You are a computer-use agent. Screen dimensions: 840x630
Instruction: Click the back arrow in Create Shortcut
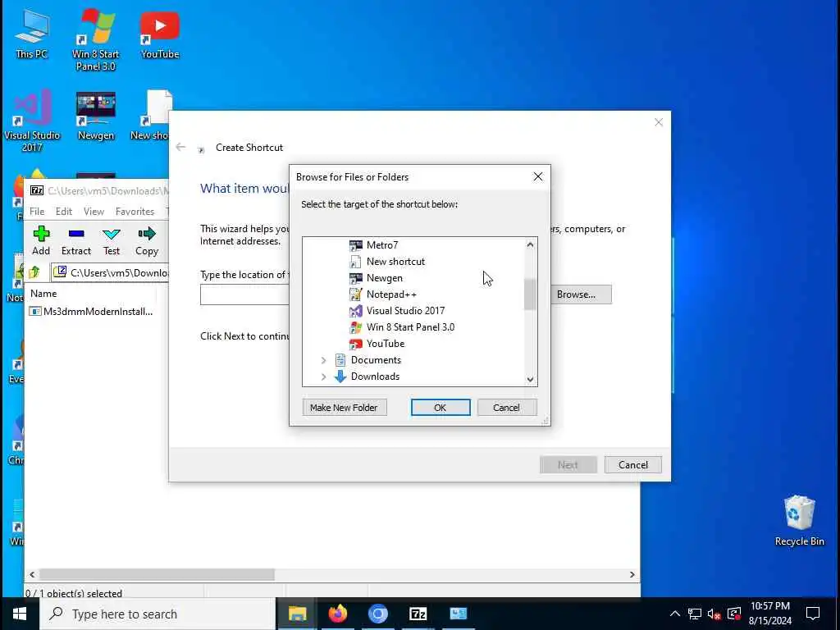point(180,147)
